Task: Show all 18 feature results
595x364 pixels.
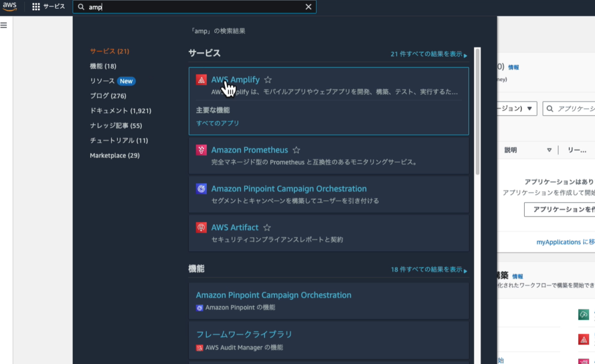Action: (x=428, y=270)
